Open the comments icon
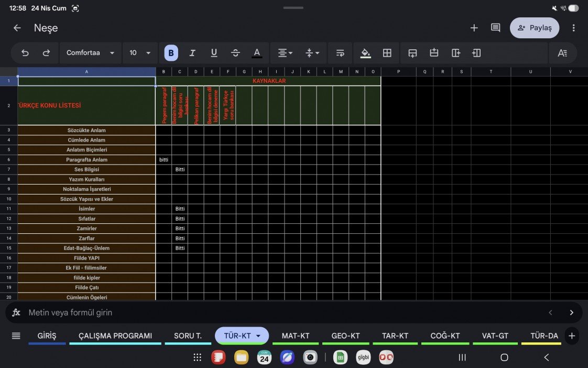 click(x=495, y=28)
